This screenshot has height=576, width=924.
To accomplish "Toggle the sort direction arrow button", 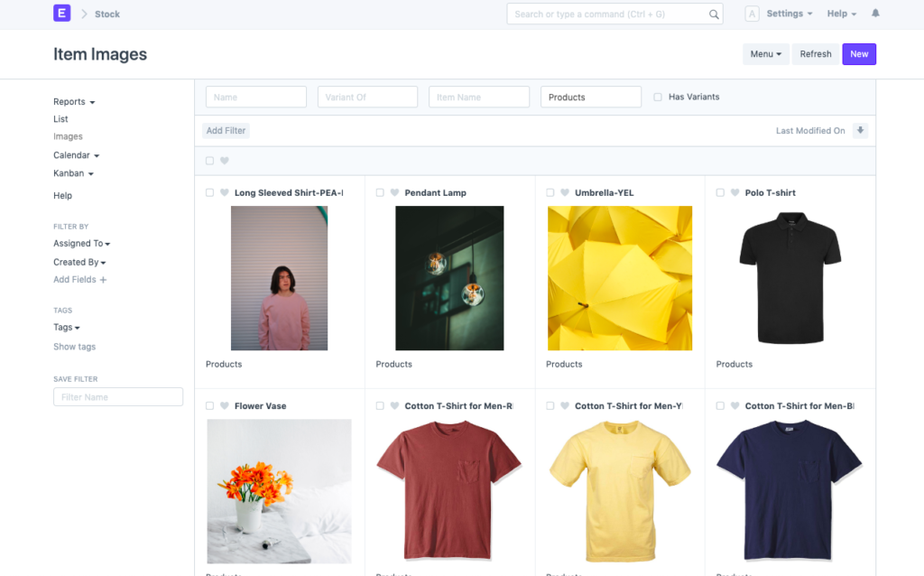I will click(x=860, y=131).
